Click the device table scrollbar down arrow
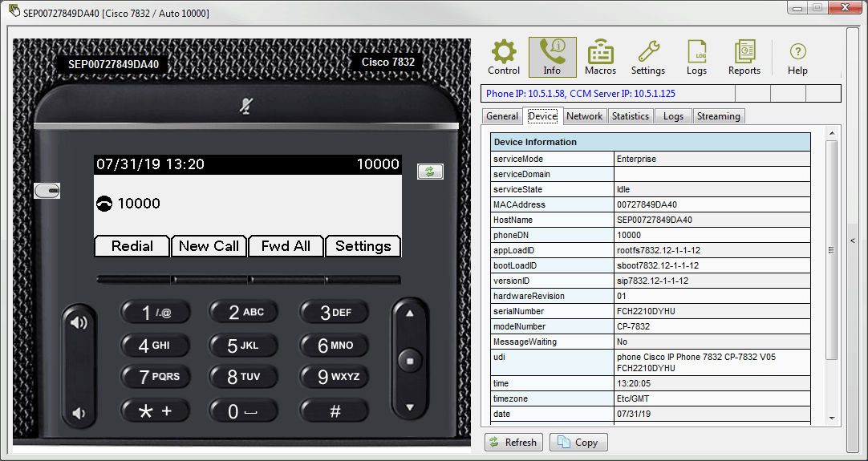The height and width of the screenshot is (461, 868). tap(831, 419)
